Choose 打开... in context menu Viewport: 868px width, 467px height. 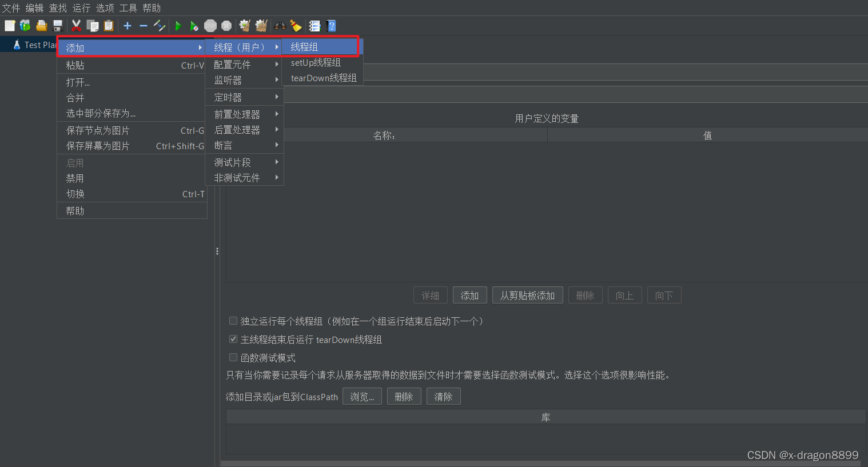point(132,82)
